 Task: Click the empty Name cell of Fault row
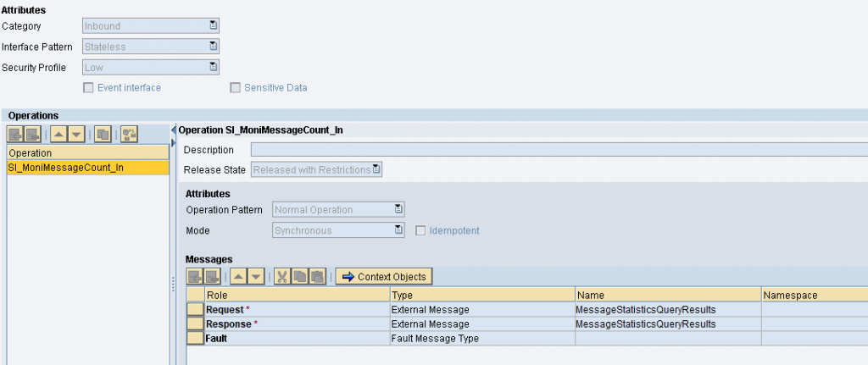coord(668,338)
